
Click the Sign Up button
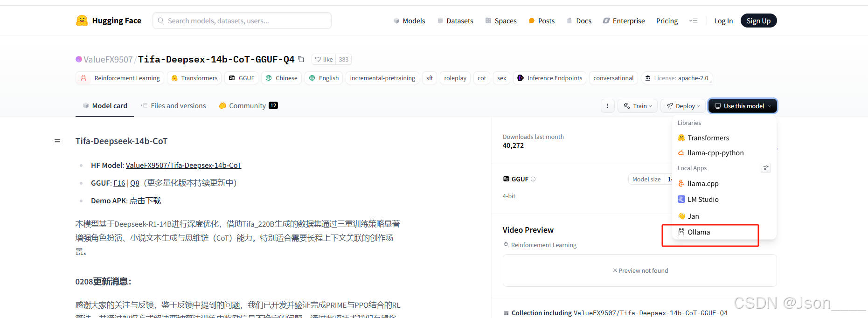click(x=758, y=21)
